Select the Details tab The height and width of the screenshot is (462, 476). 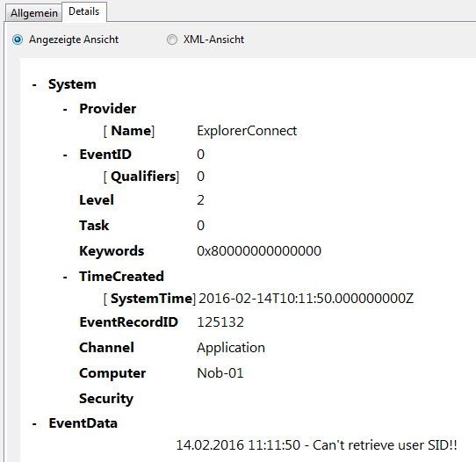(x=84, y=11)
